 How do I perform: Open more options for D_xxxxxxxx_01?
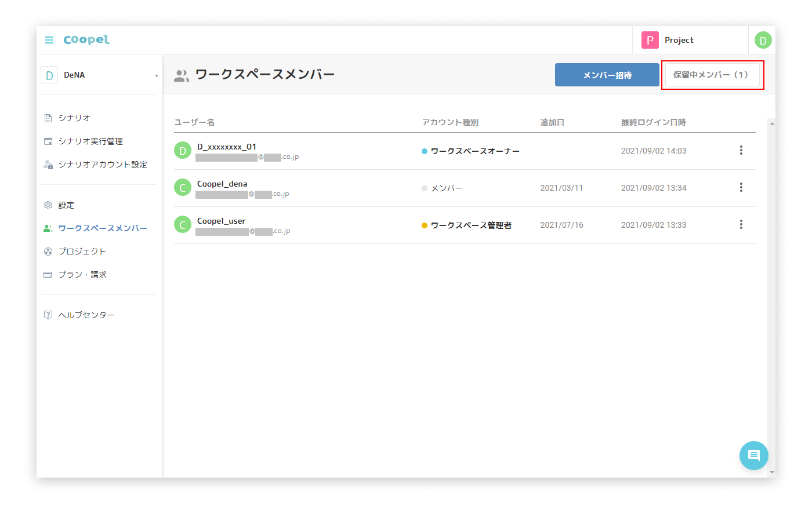741,151
